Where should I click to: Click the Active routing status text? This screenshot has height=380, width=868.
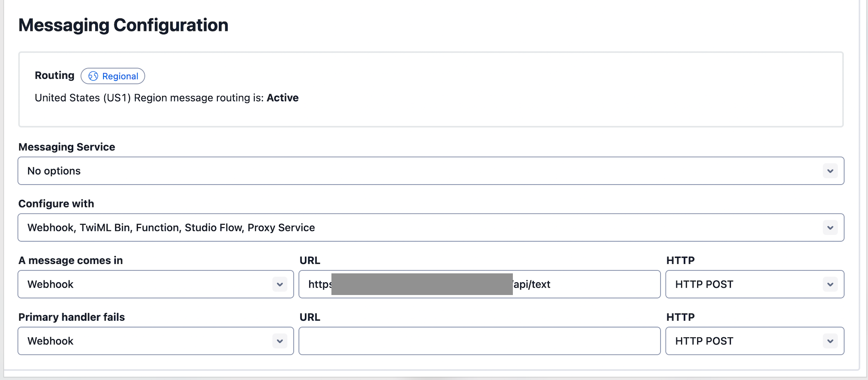click(282, 98)
